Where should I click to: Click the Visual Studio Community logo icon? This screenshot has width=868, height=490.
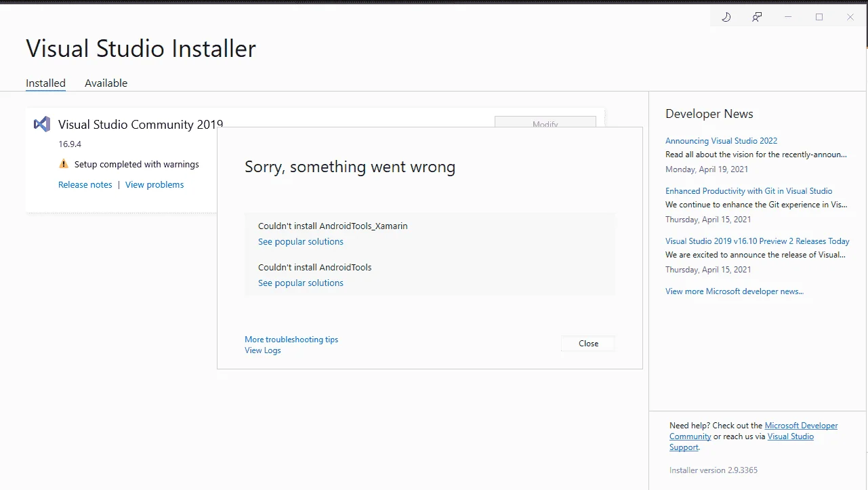tap(42, 124)
